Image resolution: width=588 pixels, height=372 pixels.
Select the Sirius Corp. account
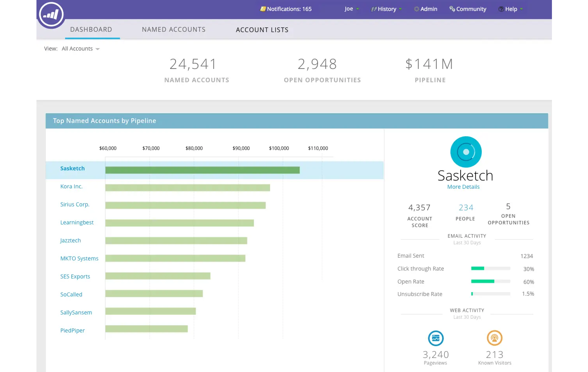(75, 204)
